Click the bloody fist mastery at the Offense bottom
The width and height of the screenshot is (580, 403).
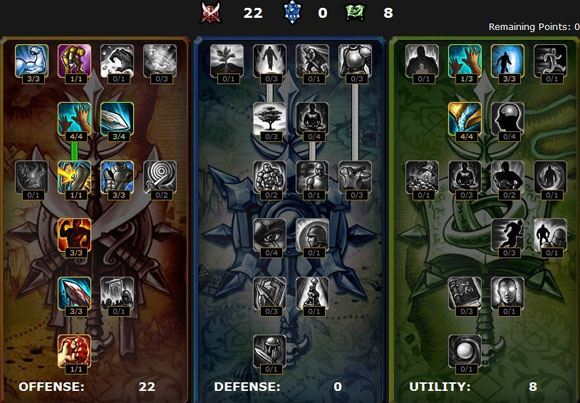[74, 351]
